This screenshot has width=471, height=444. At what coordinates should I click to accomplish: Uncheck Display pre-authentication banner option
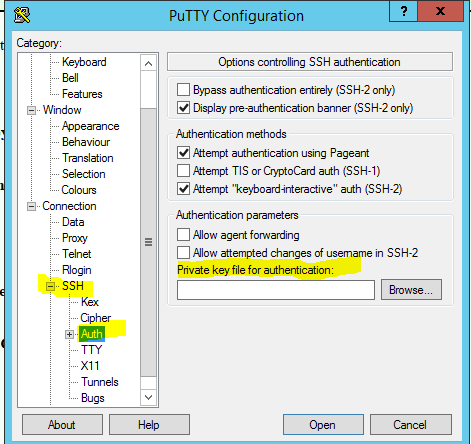pyautogui.click(x=183, y=108)
